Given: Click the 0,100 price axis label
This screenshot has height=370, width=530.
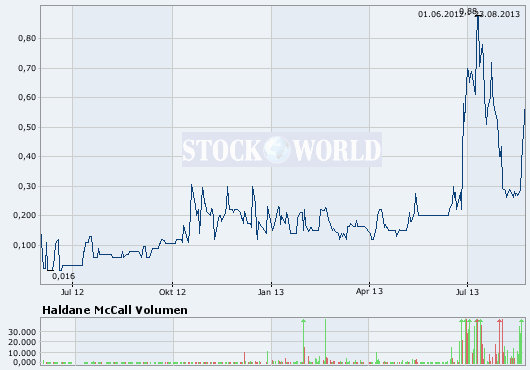Looking at the screenshot, I should pos(25,245).
